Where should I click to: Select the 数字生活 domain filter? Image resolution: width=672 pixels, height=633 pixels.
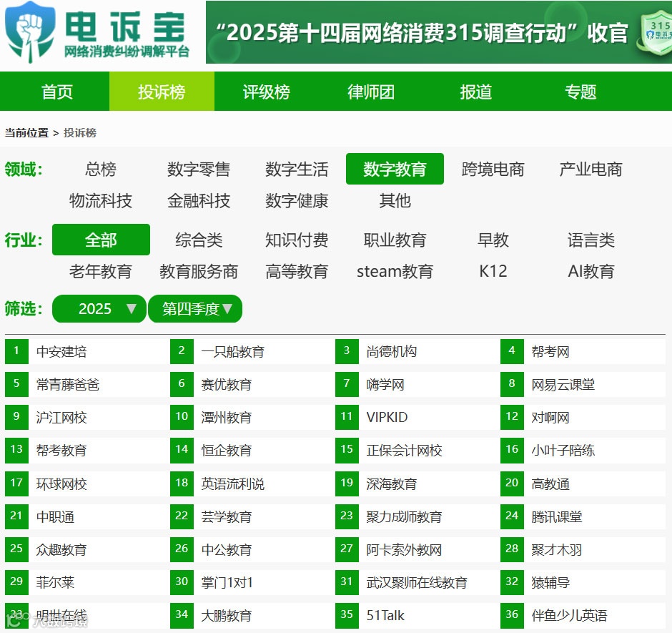297,169
